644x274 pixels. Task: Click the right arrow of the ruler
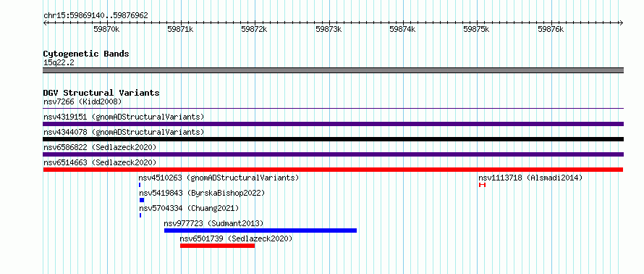pyautogui.click(x=622, y=22)
